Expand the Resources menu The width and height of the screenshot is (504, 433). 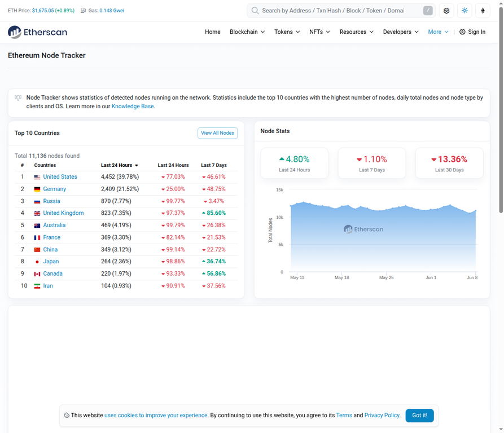[x=357, y=32]
